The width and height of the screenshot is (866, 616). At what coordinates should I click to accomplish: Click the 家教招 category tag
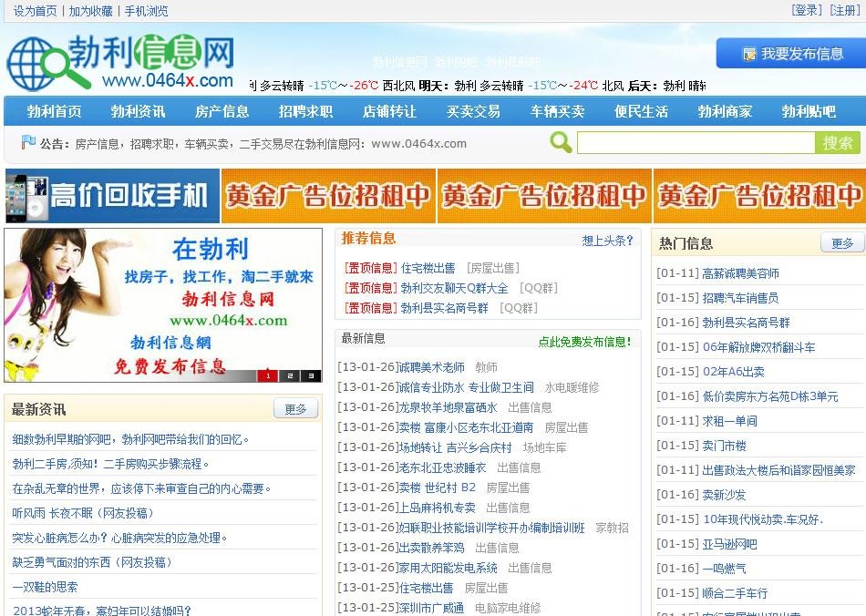click(x=612, y=528)
